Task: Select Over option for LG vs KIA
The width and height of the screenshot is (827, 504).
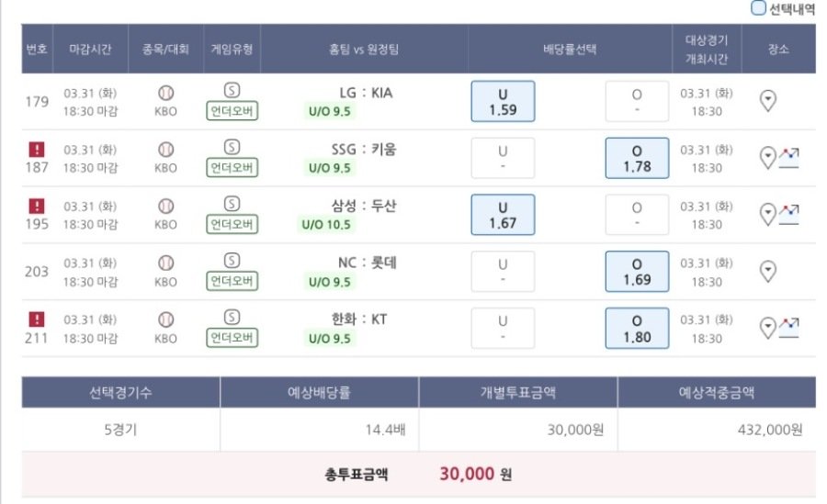Action: [637, 101]
